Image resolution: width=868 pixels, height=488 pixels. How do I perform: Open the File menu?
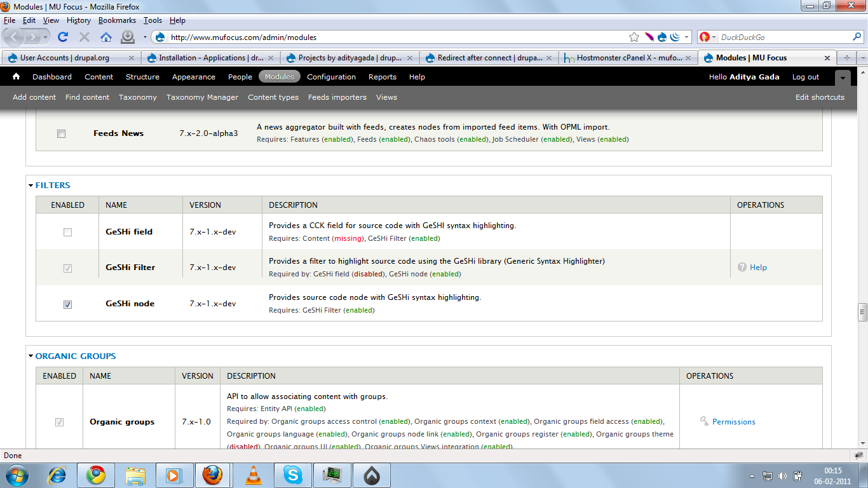[9, 20]
